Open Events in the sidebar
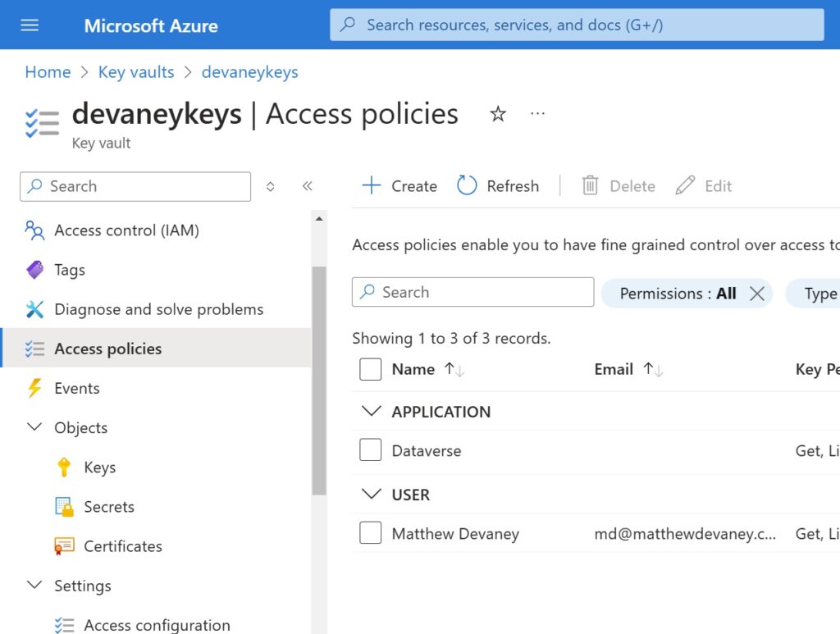 coord(76,388)
